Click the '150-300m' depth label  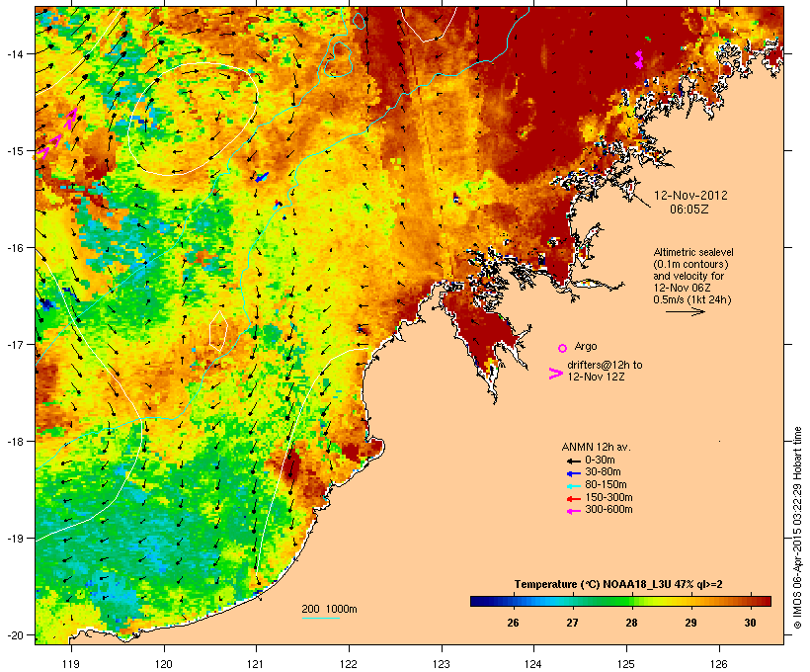coord(608,497)
